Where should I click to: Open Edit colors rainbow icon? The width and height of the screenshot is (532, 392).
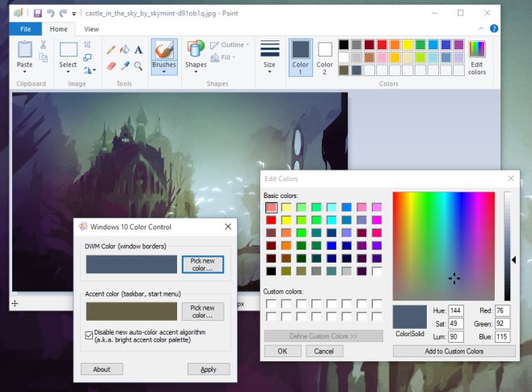tap(477, 49)
